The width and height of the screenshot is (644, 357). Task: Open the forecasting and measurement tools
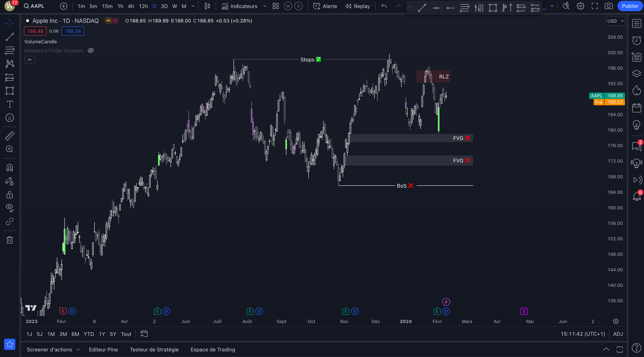pos(10,77)
